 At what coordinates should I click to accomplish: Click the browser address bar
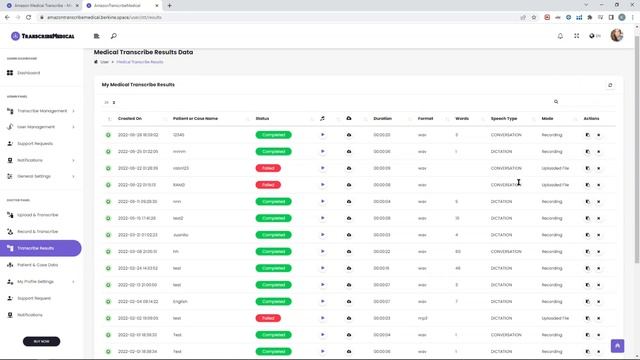tap(278, 17)
